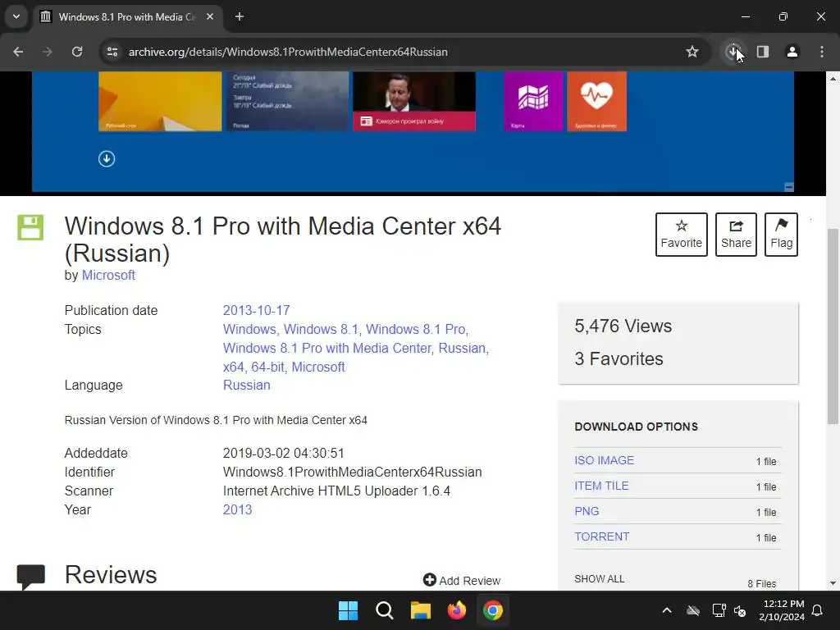Click the orange Health tile in the preview
This screenshot has height=630, width=840.
pos(597,101)
